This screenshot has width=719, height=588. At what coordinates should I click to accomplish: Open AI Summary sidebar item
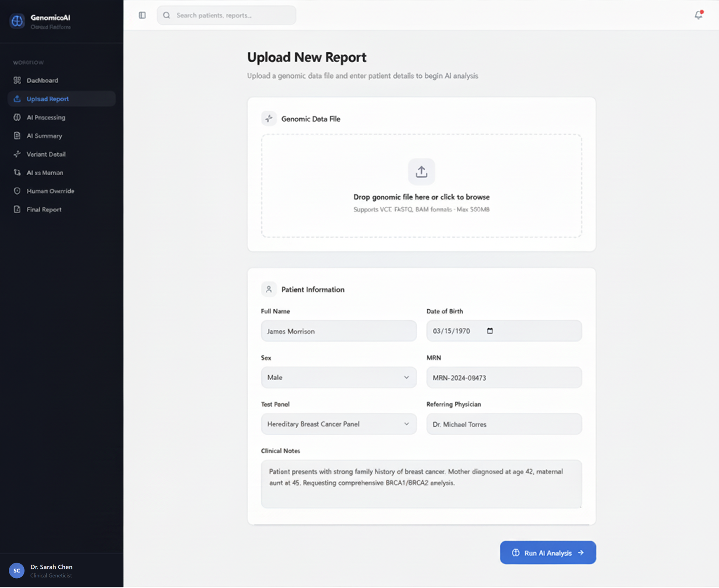pos(61,135)
